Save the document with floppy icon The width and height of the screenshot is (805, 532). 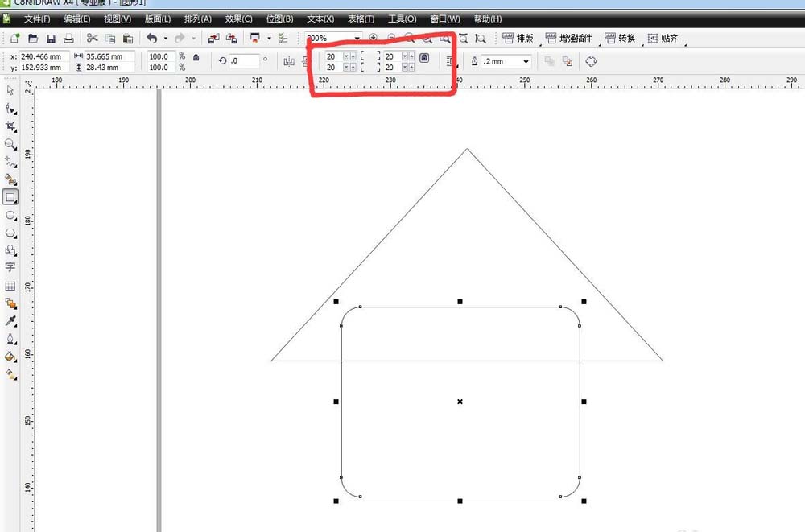click(51, 39)
